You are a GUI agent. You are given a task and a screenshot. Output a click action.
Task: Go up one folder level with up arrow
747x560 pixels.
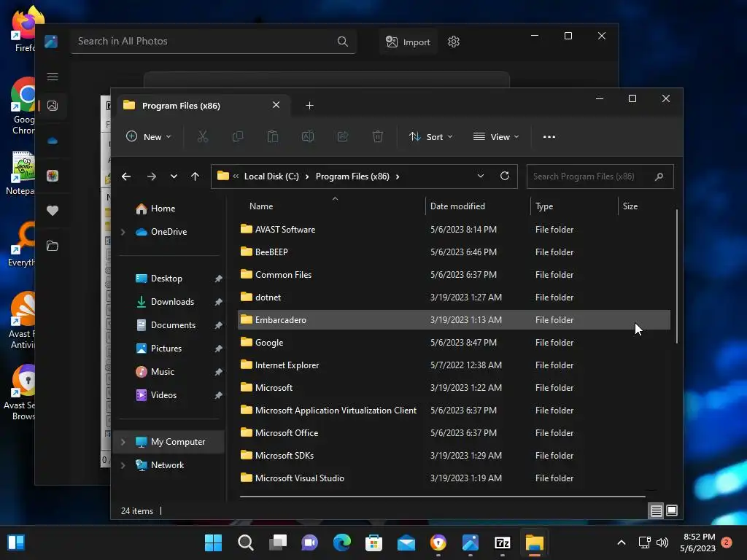click(x=195, y=176)
